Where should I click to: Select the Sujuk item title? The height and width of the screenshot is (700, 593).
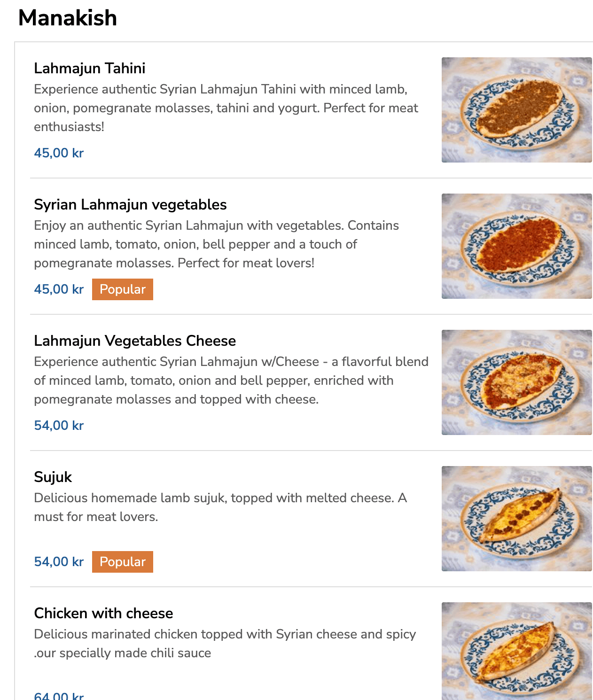pyautogui.click(x=53, y=477)
